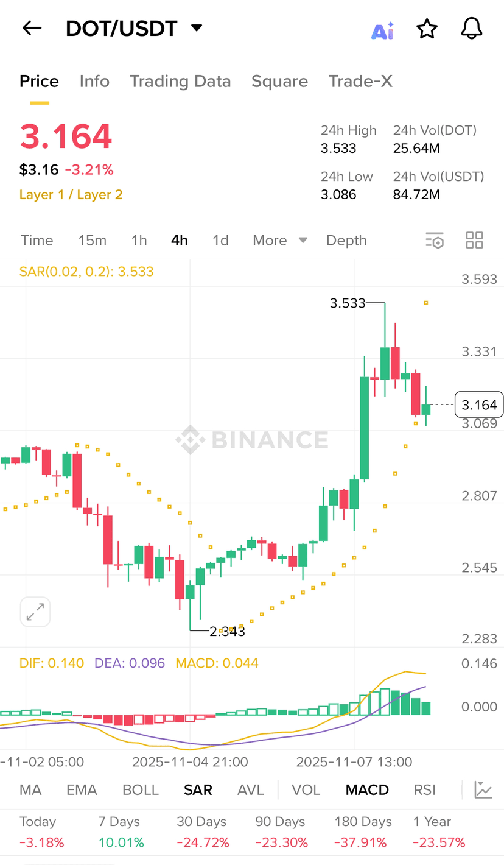Open the More timeframes dropdown

pos(280,241)
